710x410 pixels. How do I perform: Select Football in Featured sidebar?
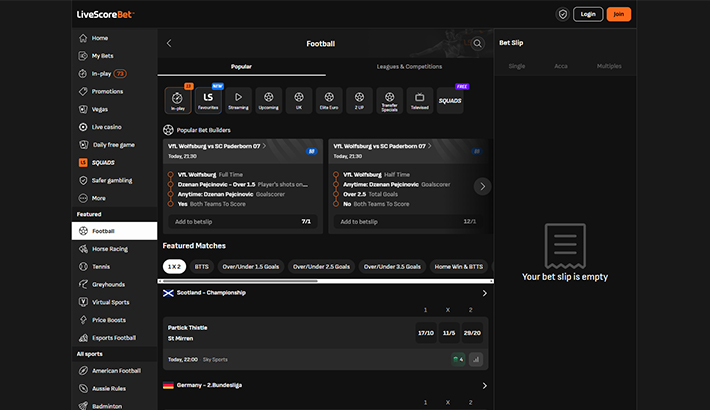tap(114, 231)
